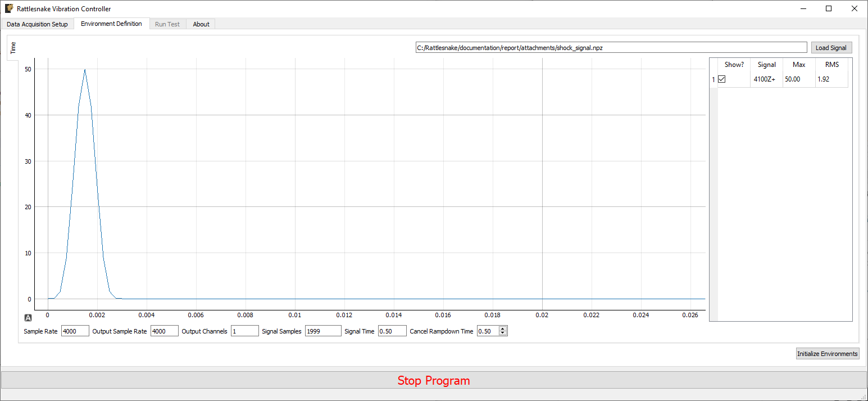Switch to the Data Acquisition Setup tab
This screenshot has height=401, width=868.
coord(37,24)
